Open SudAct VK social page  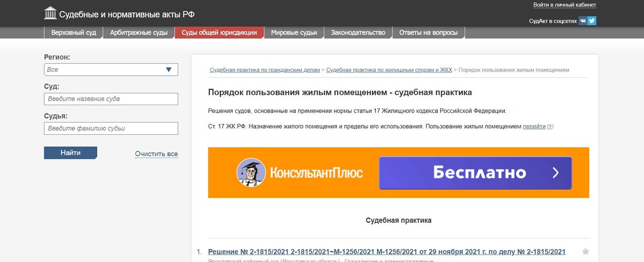point(583,21)
